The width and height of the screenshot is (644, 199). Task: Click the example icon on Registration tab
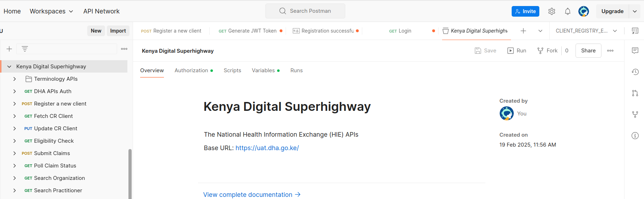[296, 31]
